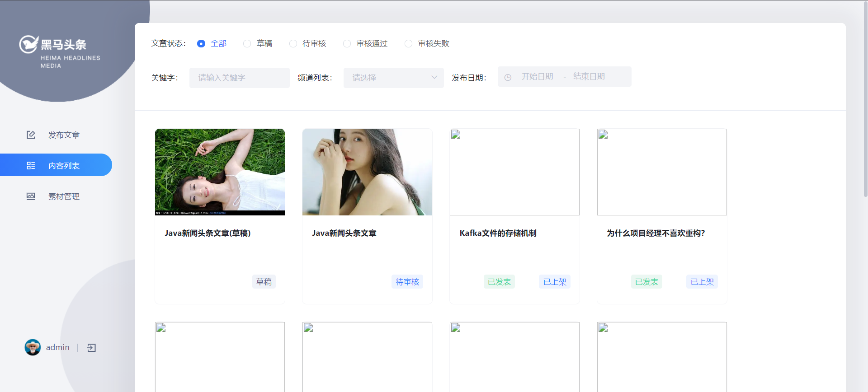Screen dimensions: 868x392
Task: Click the admin username text
Action: (x=58, y=347)
